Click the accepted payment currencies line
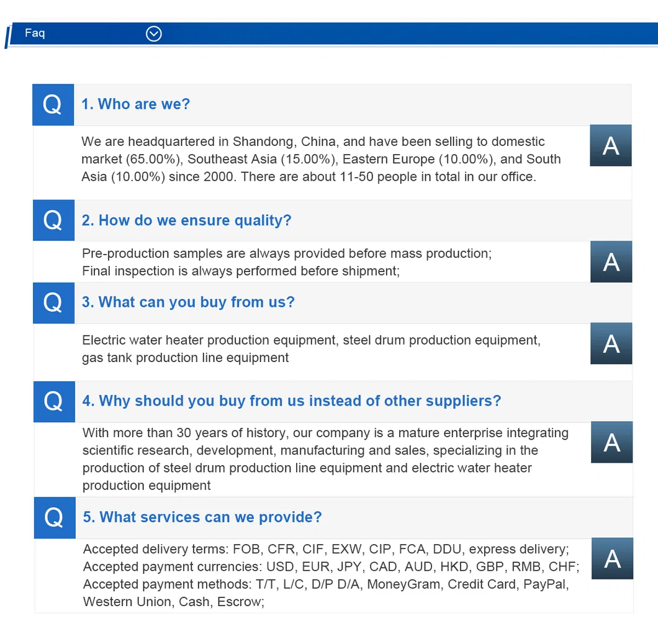 point(330,567)
